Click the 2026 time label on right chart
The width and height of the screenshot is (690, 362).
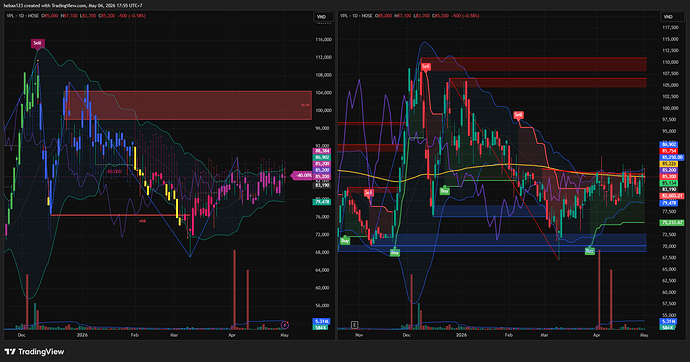[461, 335]
